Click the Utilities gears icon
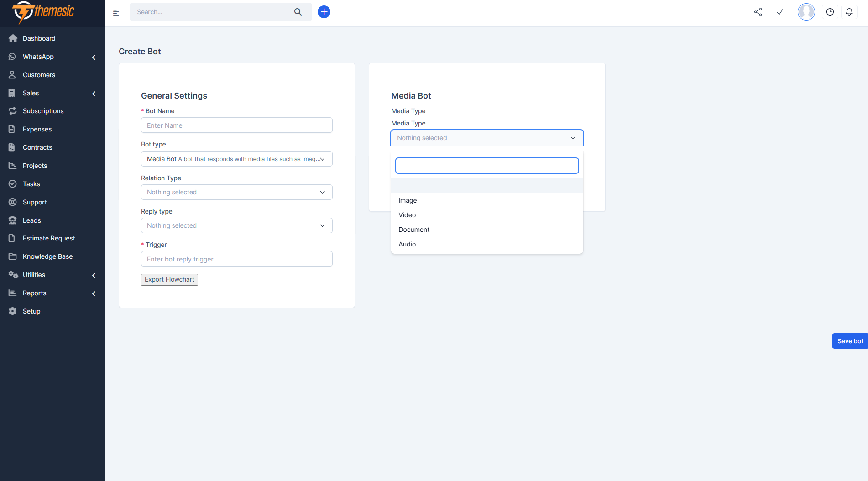Screen dimensions: 868x481 point(13,275)
